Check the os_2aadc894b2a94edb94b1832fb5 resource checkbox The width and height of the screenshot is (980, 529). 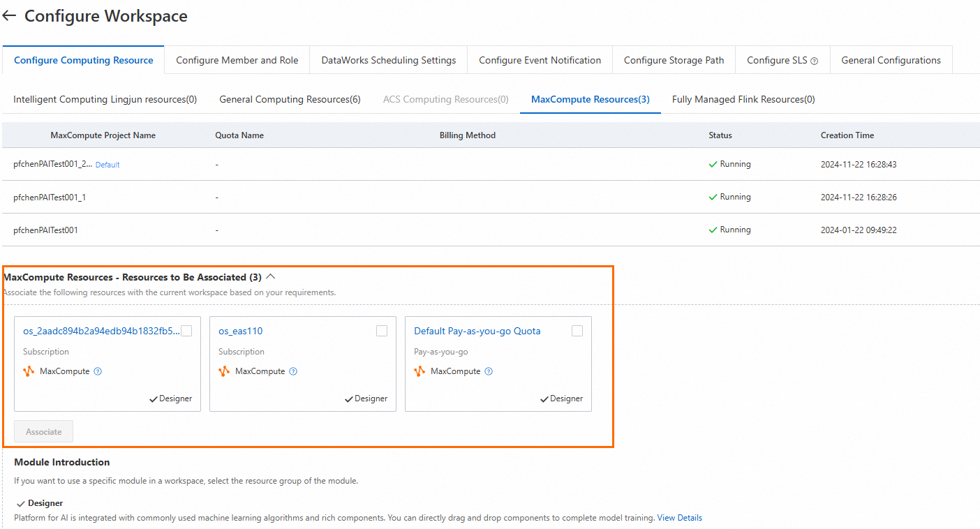tap(186, 331)
